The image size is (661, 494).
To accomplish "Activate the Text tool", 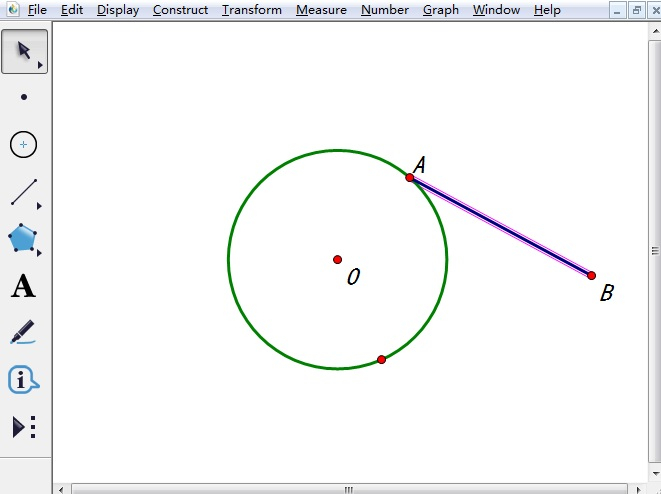I will pos(24,287).
